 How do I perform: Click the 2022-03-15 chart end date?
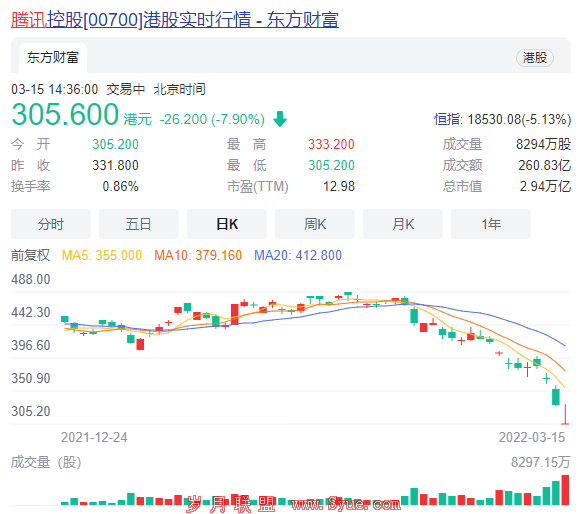tap(532, 437)
